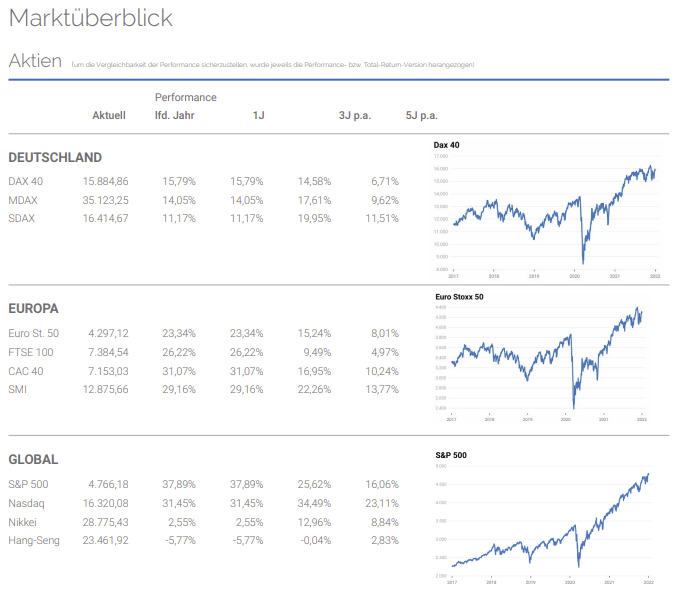Click the SDAX row label
Viewport: 700px width, 600px height.
pos(22,219)
